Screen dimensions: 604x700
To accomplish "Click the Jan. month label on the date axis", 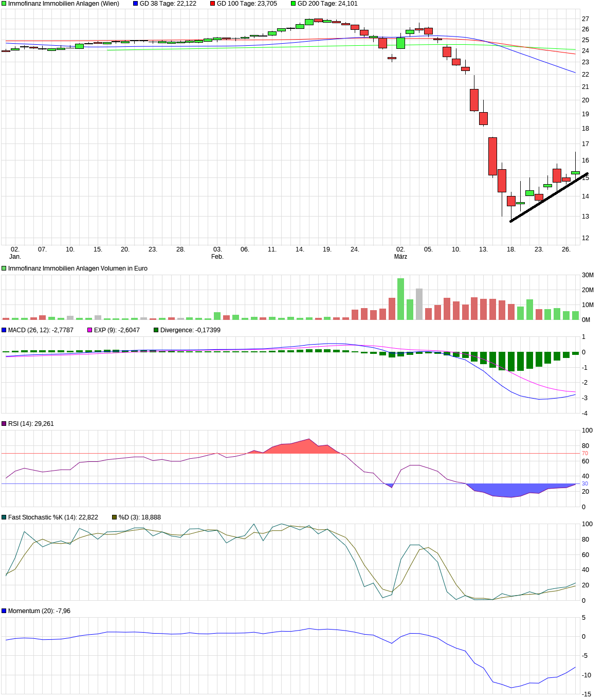I will [15, 257].
